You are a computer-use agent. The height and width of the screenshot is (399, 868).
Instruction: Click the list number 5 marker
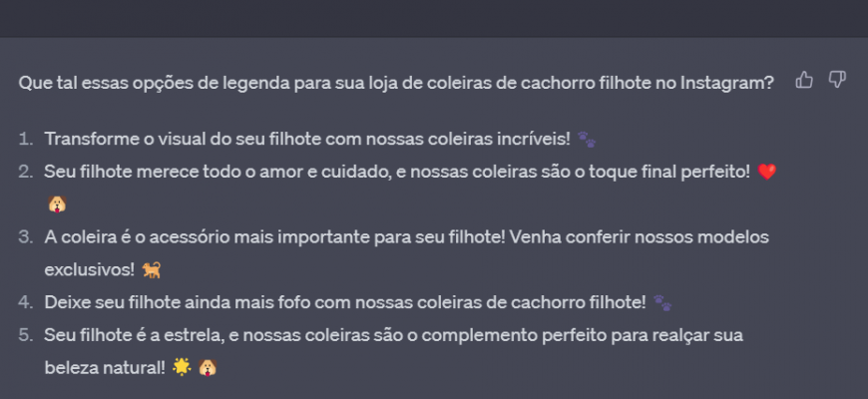click(26, 335)
